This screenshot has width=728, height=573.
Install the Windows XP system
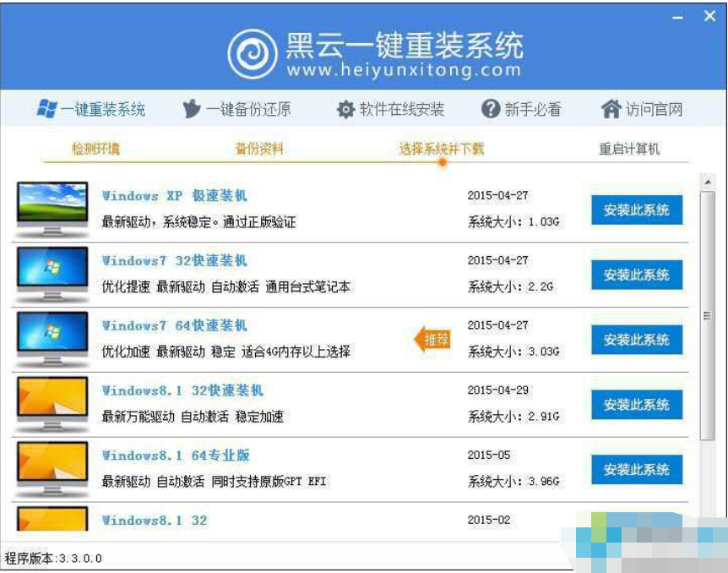pos(637,210)
